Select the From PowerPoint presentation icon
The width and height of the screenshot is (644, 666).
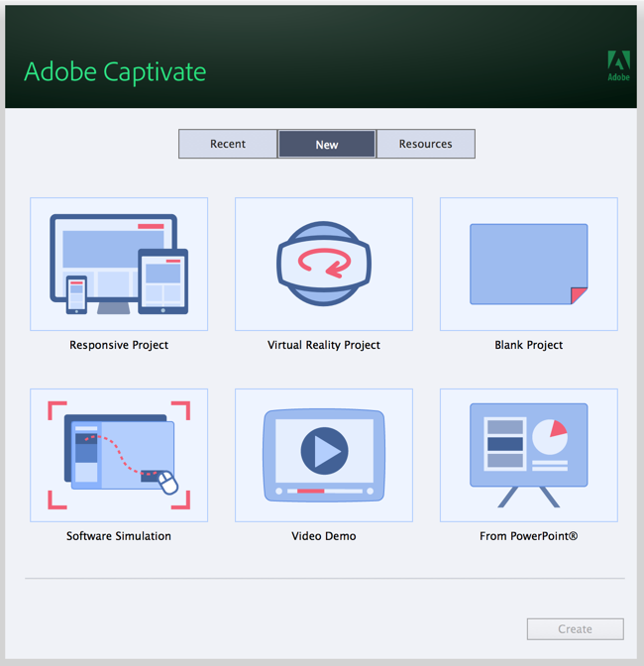coord(529,455)
